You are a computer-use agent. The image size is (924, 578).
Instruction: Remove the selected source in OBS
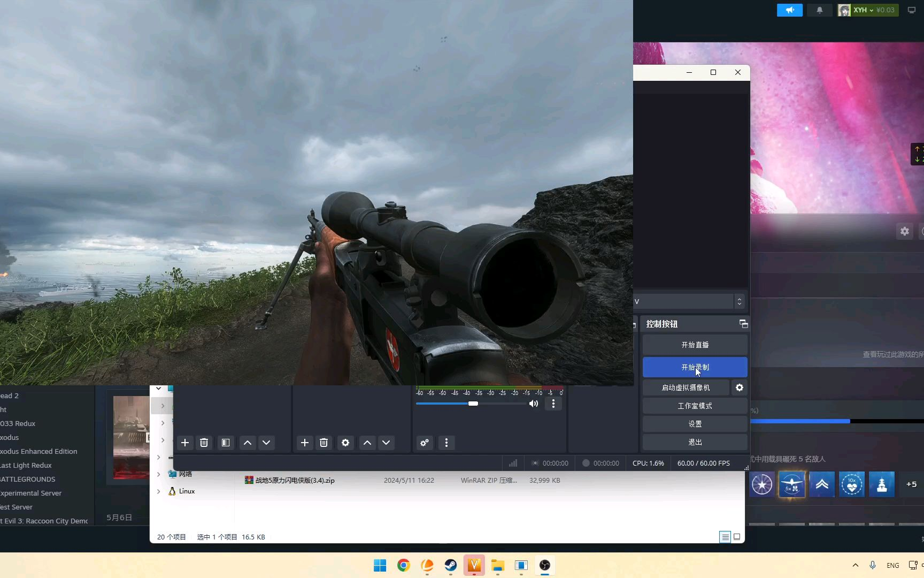tap(324, 443)
